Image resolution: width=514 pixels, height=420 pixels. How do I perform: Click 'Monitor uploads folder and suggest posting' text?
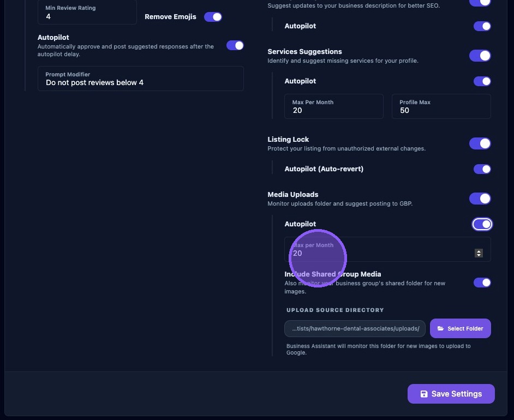pos(340,203)
